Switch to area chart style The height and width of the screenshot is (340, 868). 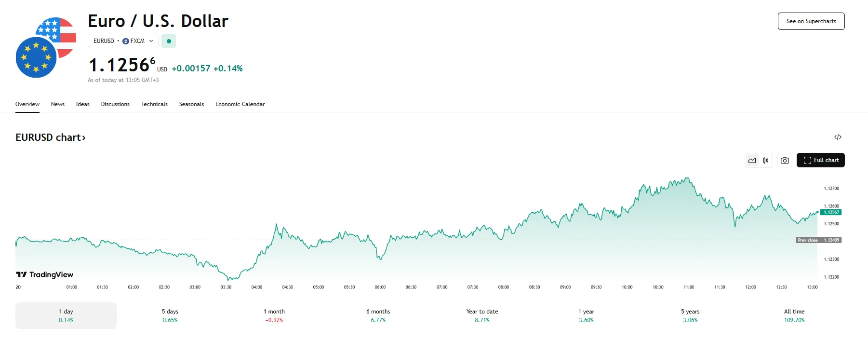point(752,161)
